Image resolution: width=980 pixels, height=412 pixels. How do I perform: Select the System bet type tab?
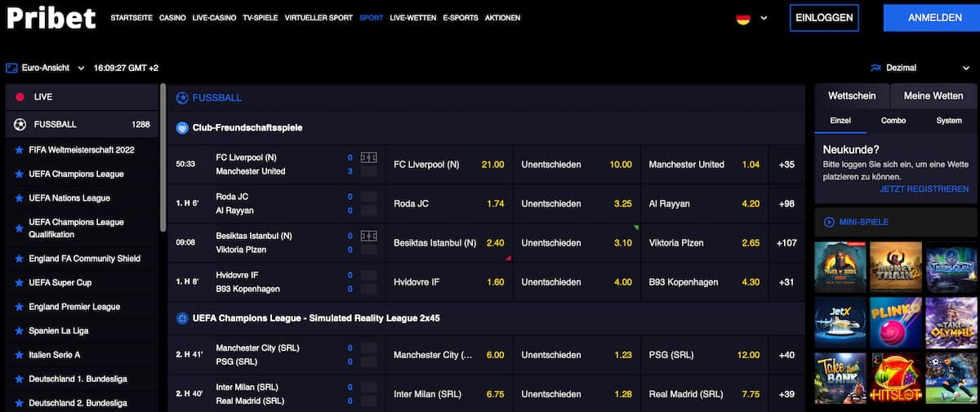(x=949, y=121)
